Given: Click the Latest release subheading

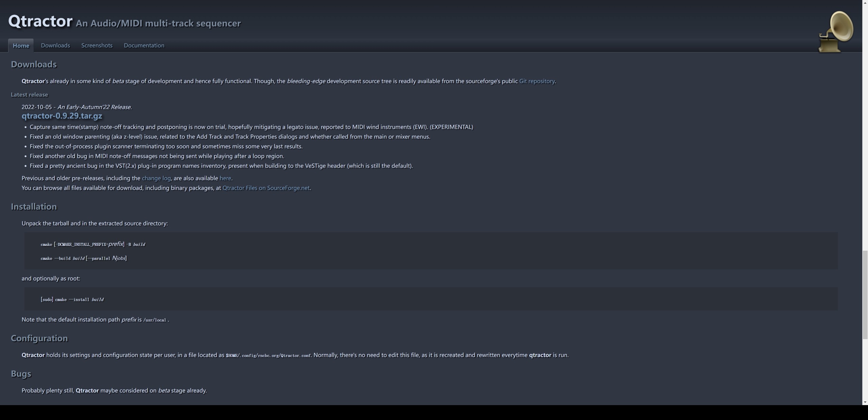Looking at the screenshot, I should 29,95.
